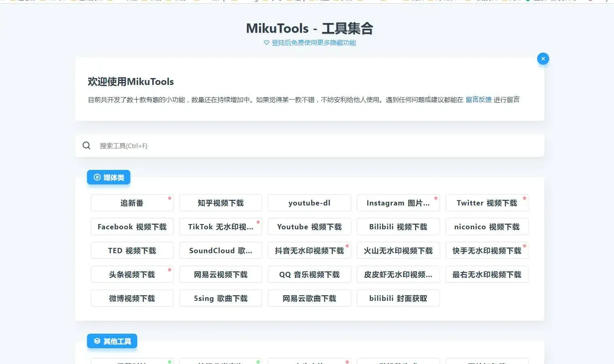Open the QQ 音乐视频下载 tool
The image size is (614, 364).
[310, 275]
